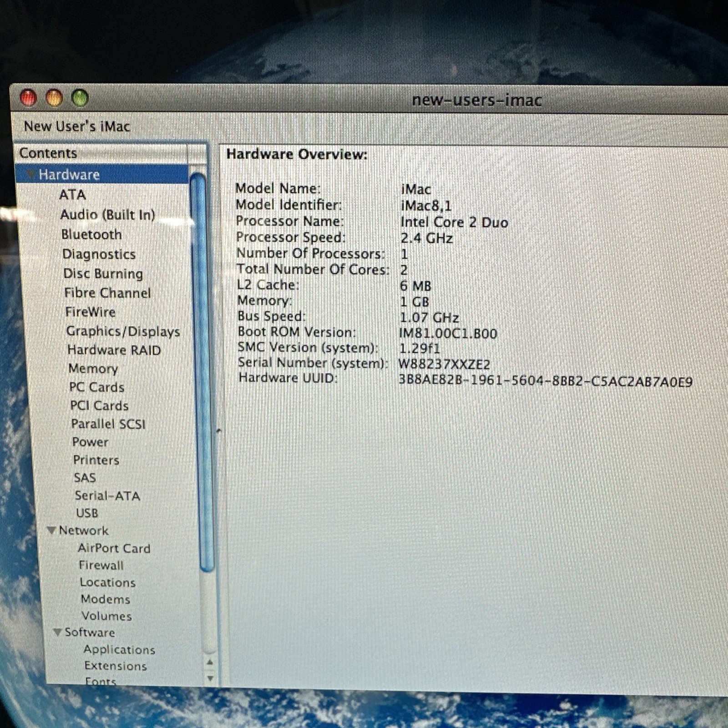Screen dimensions: 728x728
Task: Show the Graphics/Displays information
Action: point(123,331)
